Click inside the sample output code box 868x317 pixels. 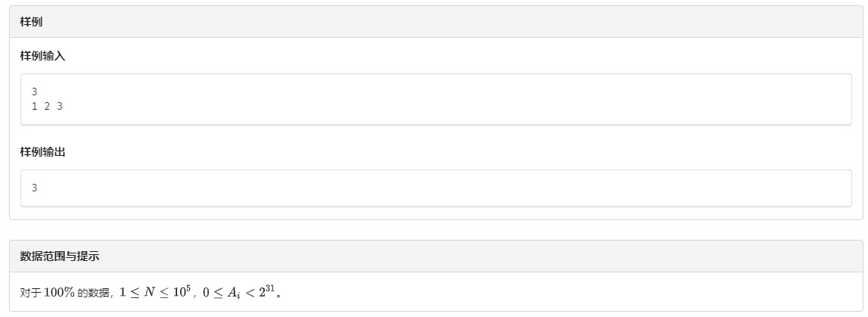tap(436, 188)
